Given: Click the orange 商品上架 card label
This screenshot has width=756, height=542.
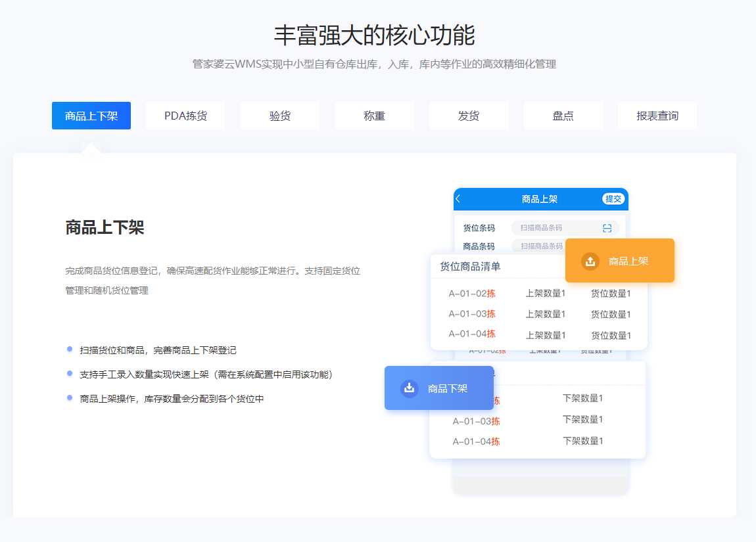Looking at the screenshot, I should click(x=628, y=261).
